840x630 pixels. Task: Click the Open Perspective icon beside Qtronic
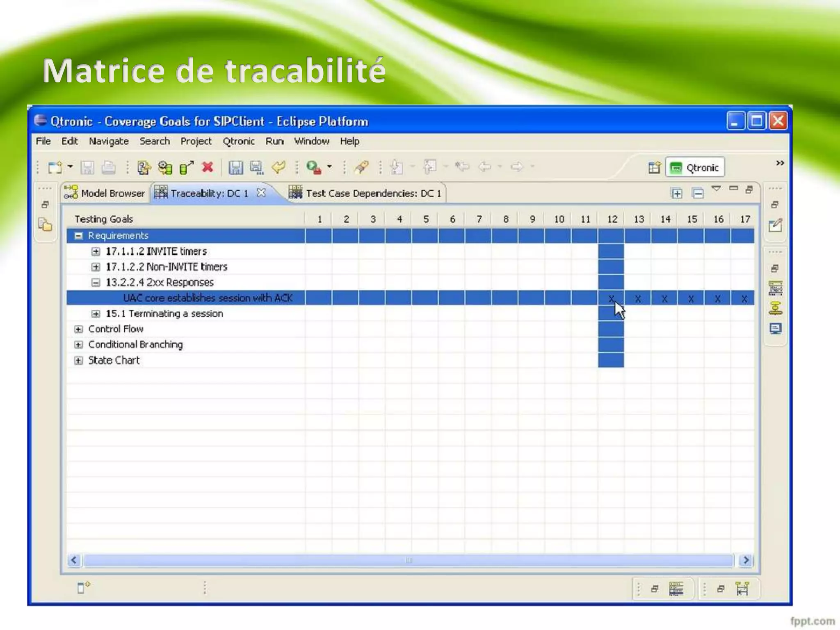click(654, 167)
